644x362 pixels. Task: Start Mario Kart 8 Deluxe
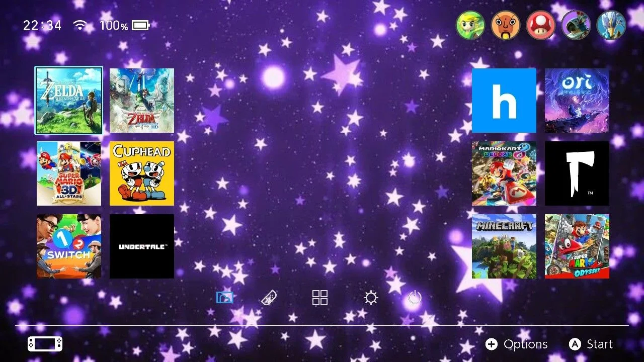[x=504, y=173]
